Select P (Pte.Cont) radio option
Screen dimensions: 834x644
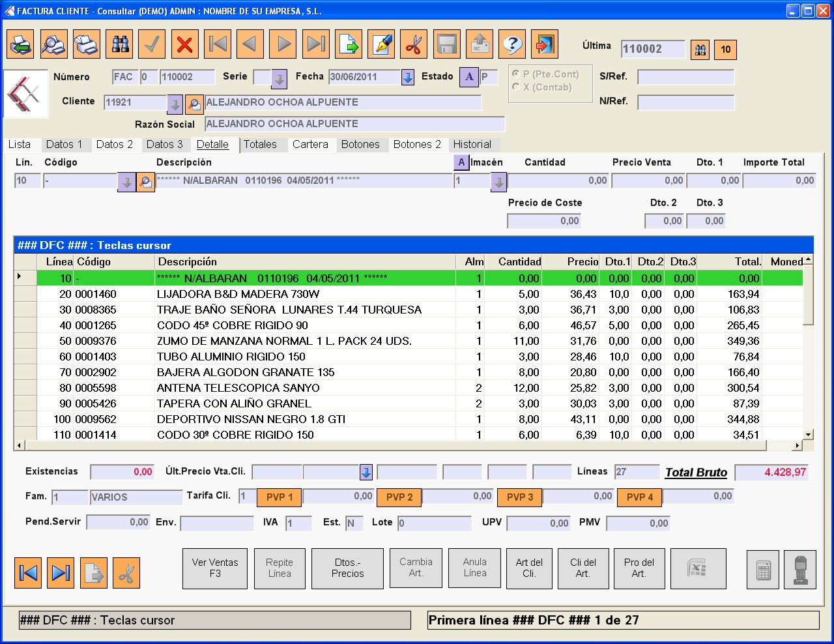[516, 74]
